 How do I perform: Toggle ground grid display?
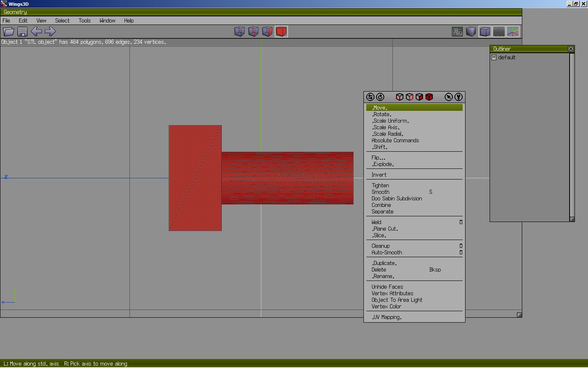coord(499,31)
